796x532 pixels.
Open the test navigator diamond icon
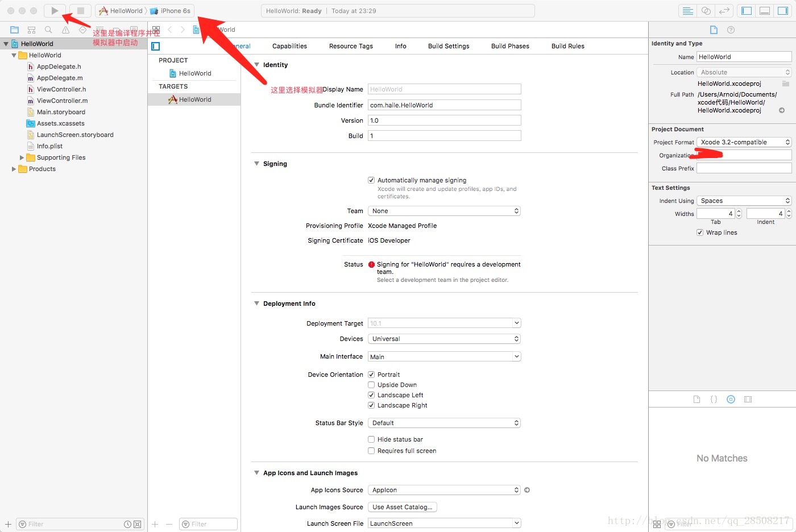click(x=83, y=30)
